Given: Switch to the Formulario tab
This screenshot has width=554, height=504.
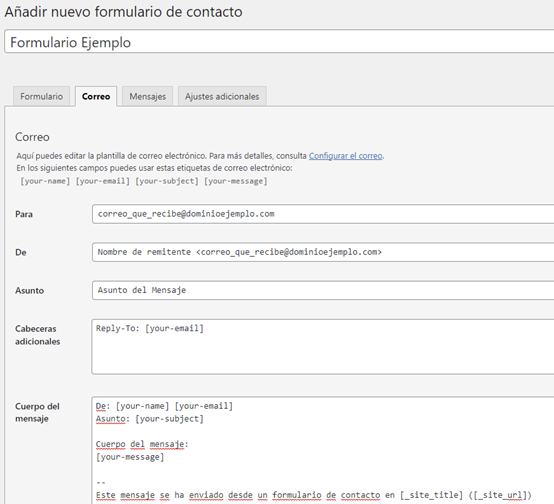Looking at the screenshot, I should coord(41,96).
